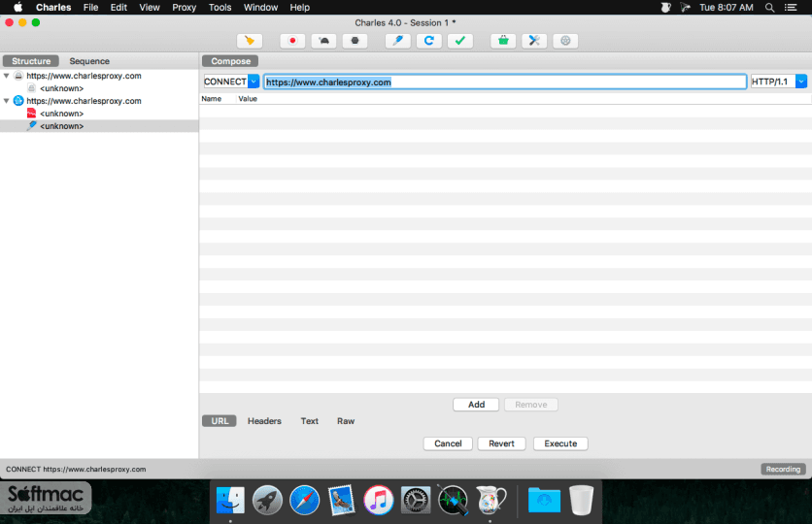Switch to the Text bottom tab
This screenshot has width=812, height=524.
[309, 421]
